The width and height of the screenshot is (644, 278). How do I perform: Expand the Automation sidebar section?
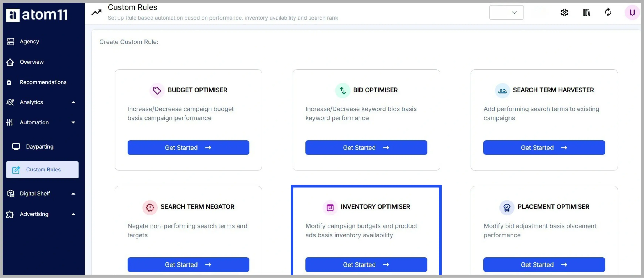pos(41,122)
